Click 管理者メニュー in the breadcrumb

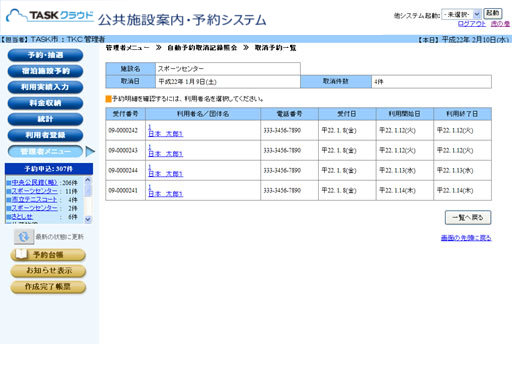click(128, 48)
